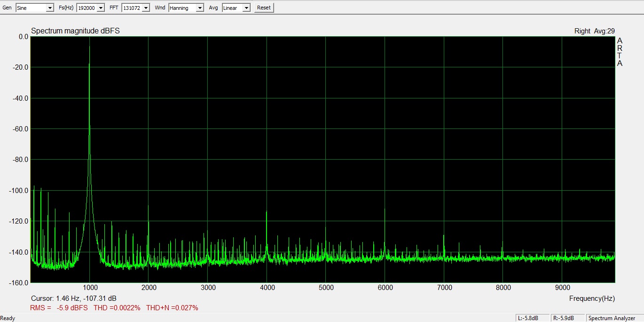
Task: Click the '-100.0' magnitude axis label
Action: [19, 191]
